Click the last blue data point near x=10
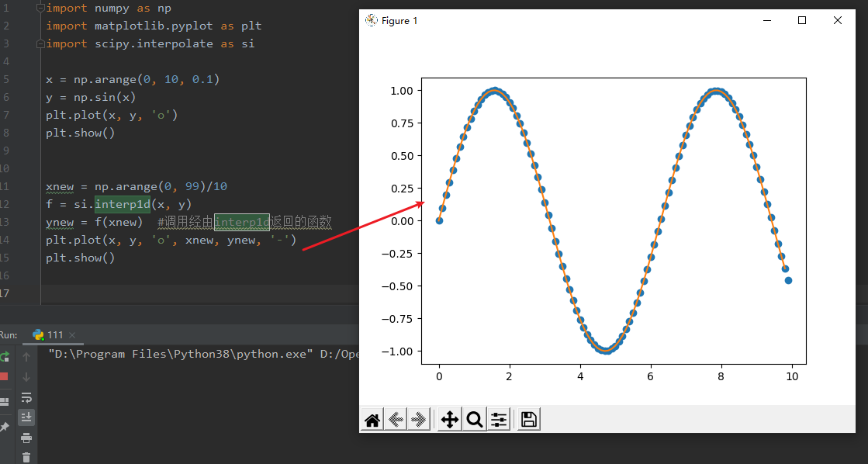Viewport: 868px width, 464px height. (788, 281)
